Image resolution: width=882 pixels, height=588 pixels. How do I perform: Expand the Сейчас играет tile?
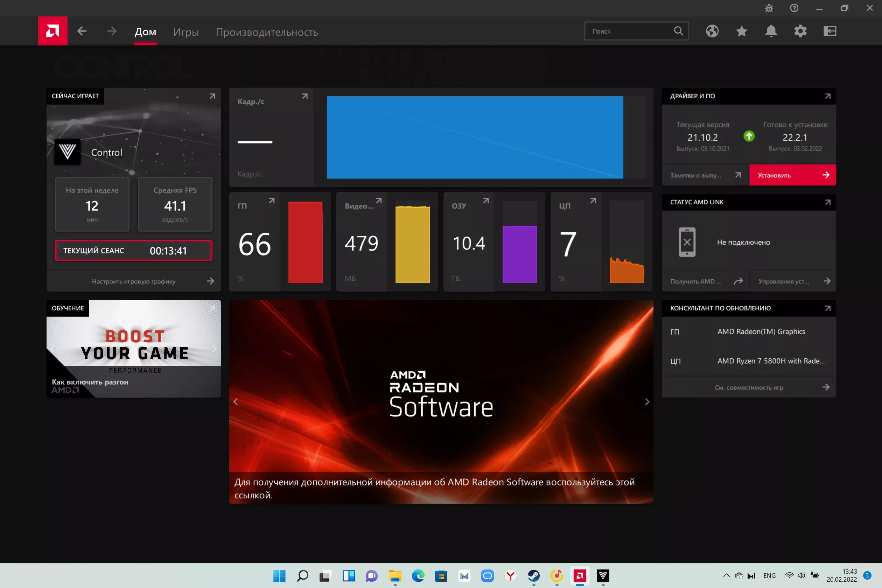tap(212, 96)
